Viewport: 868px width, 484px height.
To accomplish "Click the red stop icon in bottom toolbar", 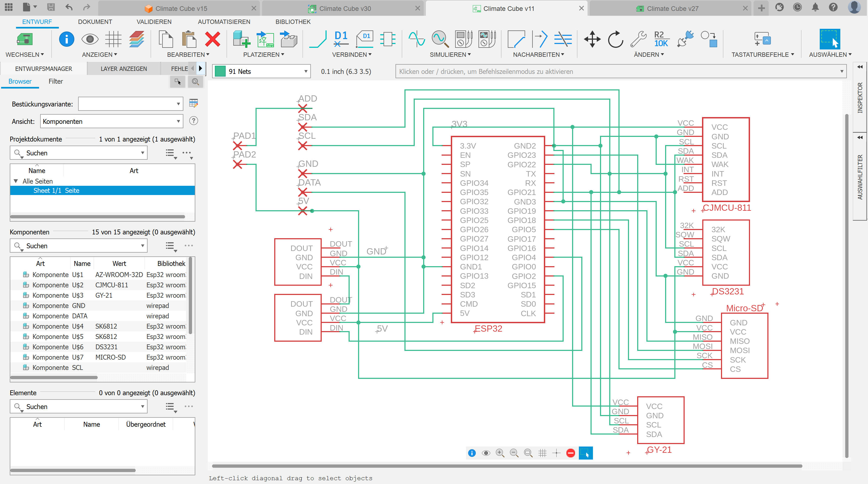I will (x=570, y=453).
